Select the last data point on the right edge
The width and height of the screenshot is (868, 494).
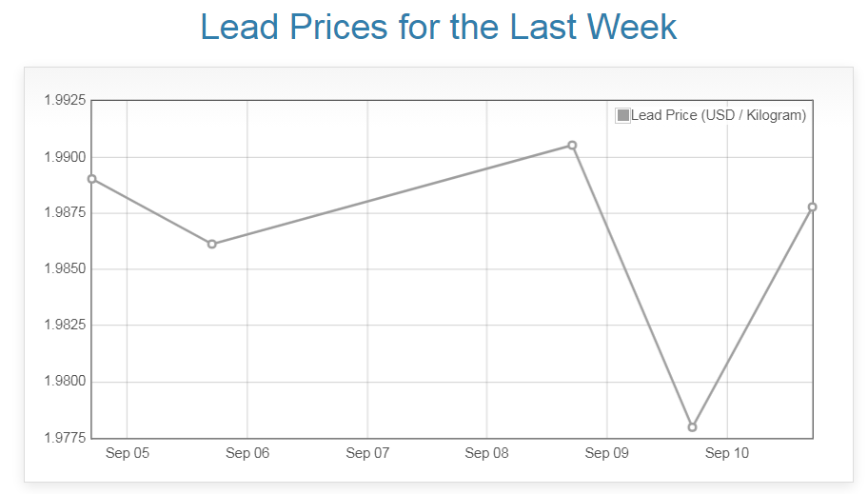tap(812, 207)
